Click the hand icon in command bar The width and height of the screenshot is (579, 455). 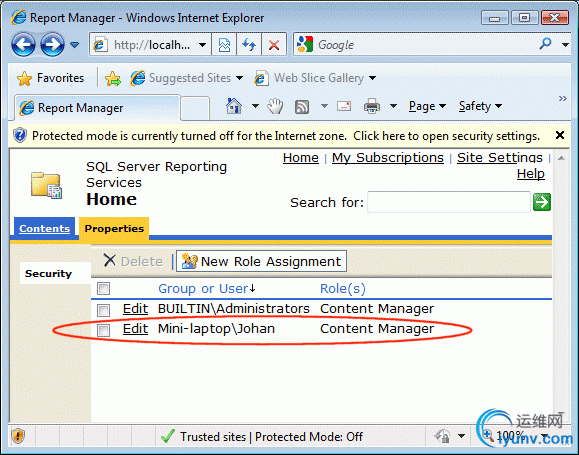point(275,106)
